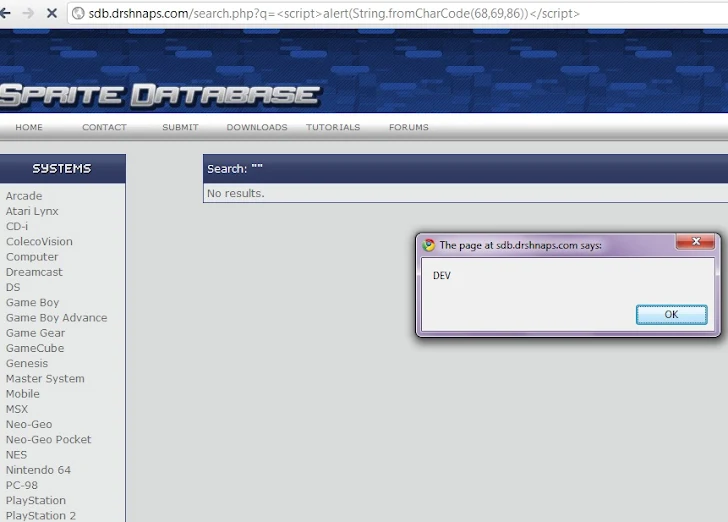Select Neo-Geo Pocket system
Image resolution: width=728 pixels, height=522 pixels.
click(x=48, y=439)
